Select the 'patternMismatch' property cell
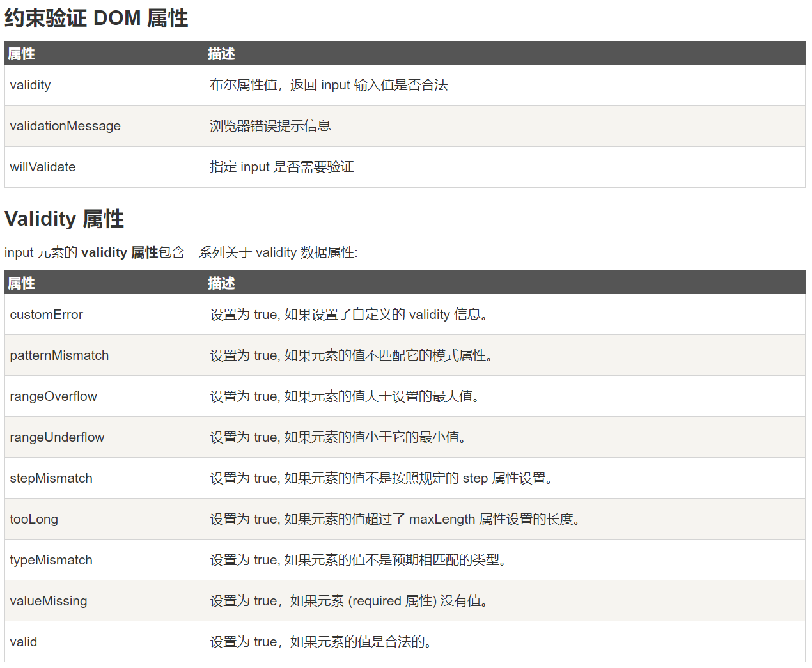The width and height of the screenshot is (812, 668). [105, 355]
